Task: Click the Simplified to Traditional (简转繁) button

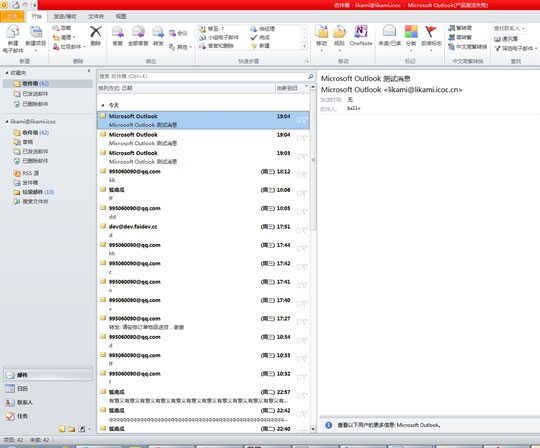Action: 460,37
